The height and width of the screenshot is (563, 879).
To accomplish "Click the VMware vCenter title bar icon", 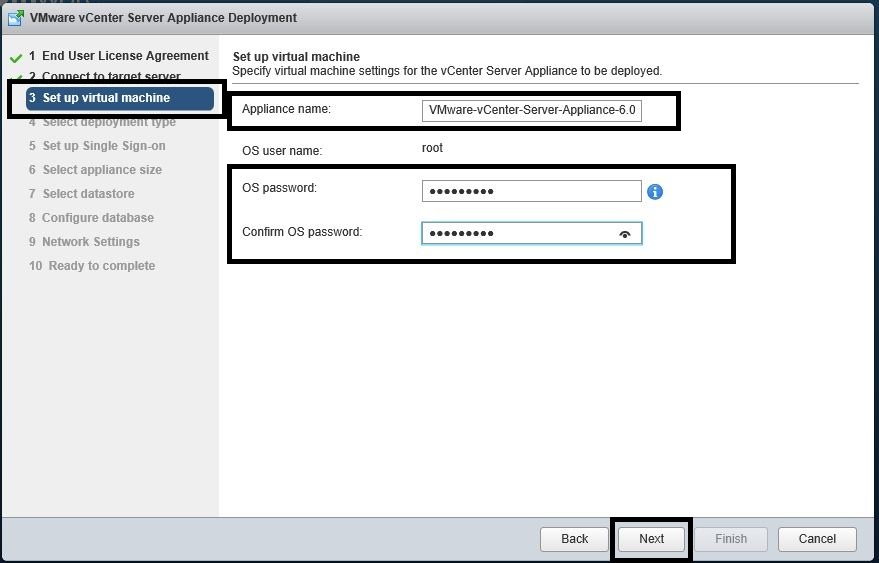I will pos(17,17).
